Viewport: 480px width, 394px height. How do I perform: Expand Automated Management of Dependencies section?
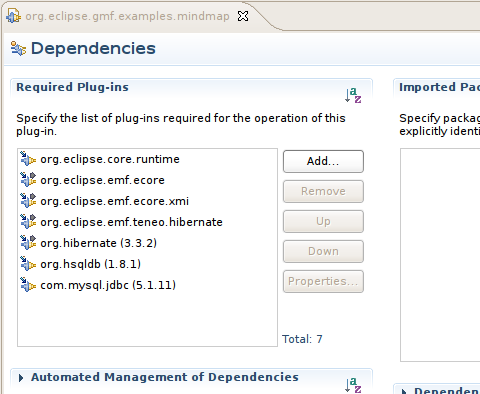click(21, 378)
